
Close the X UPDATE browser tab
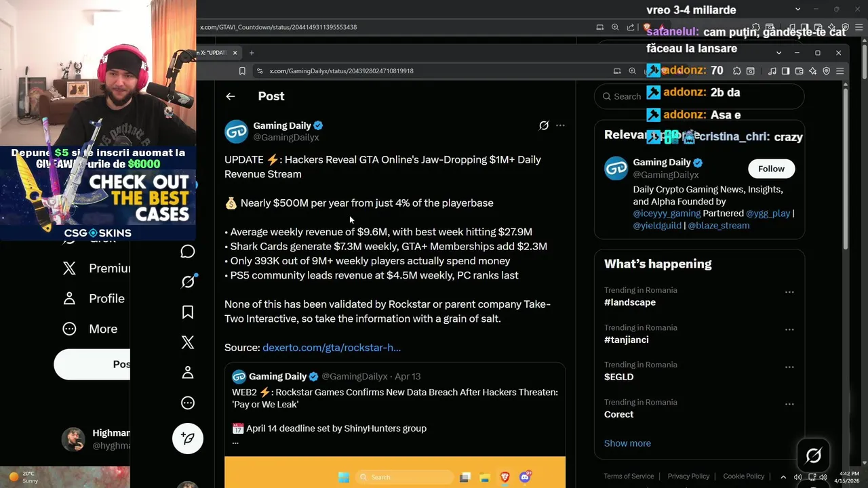point(235,53)
